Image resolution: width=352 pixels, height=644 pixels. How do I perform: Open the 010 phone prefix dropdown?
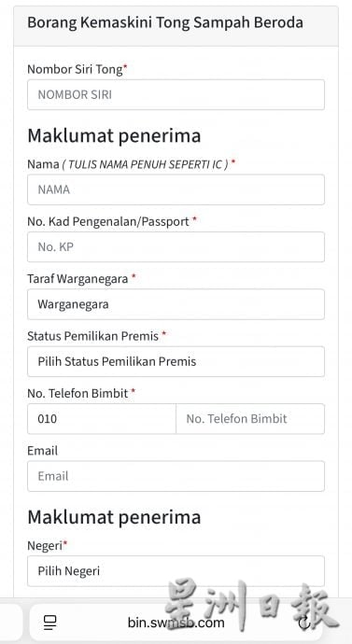pos(102,419)
